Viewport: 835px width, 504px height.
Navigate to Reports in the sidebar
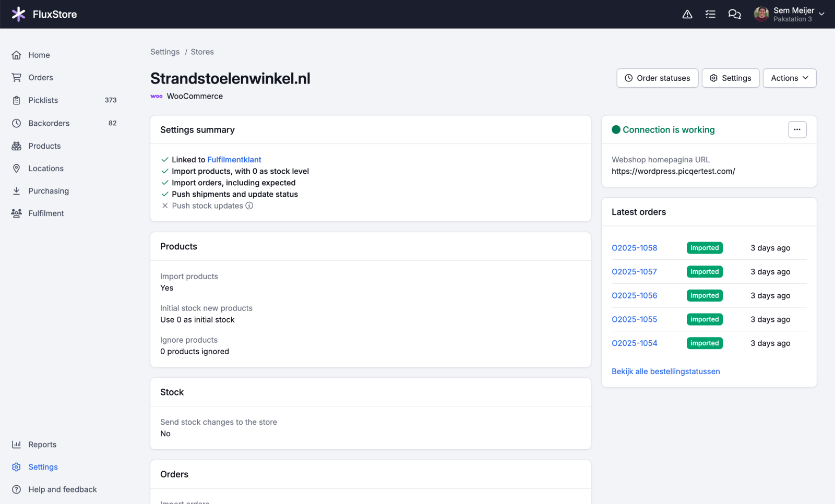(x=42, y=445)
